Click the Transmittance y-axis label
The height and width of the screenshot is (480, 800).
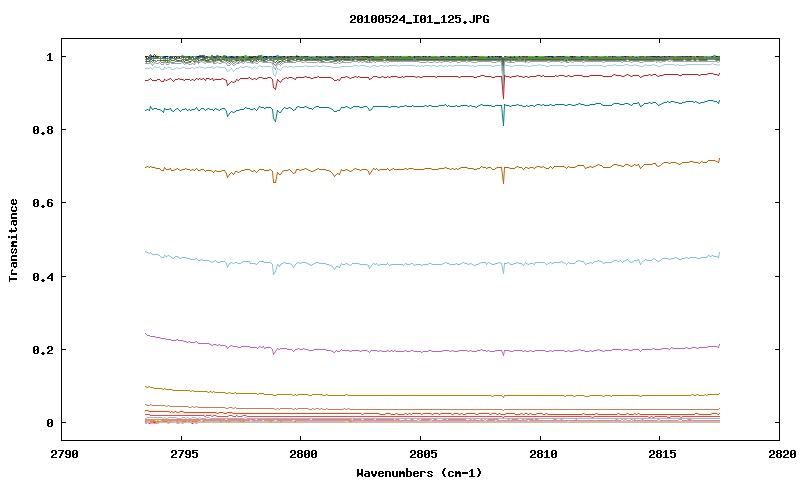14,240
